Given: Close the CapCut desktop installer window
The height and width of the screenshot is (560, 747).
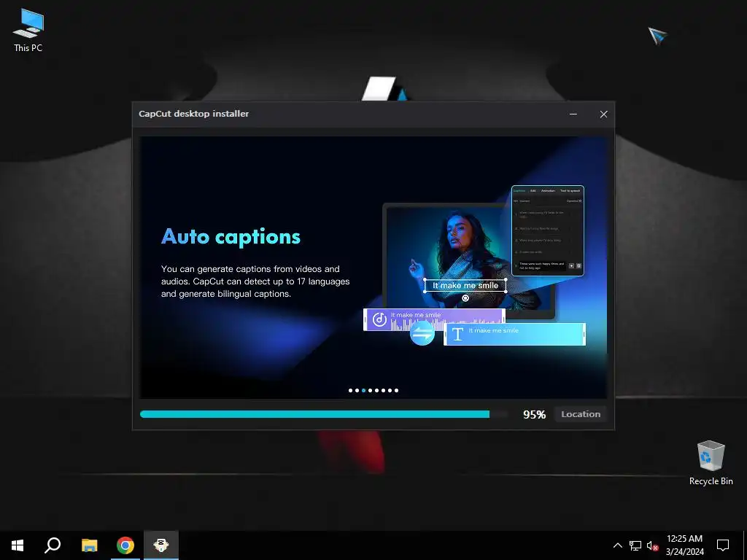Looking at the screenshot, I should [x=603, y=114].
